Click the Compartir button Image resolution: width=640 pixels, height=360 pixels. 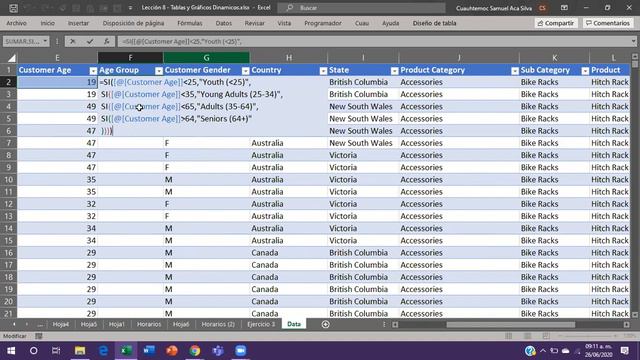point(556,23)
